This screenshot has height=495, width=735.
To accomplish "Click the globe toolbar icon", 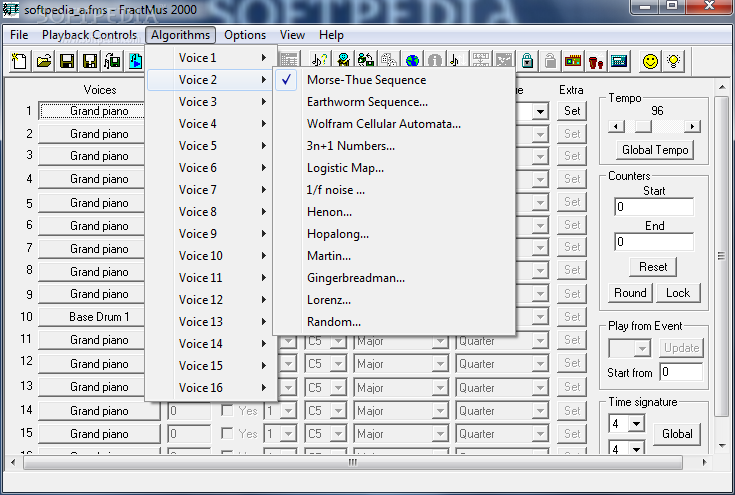I will pyautogui.click(x=412, y=61).
